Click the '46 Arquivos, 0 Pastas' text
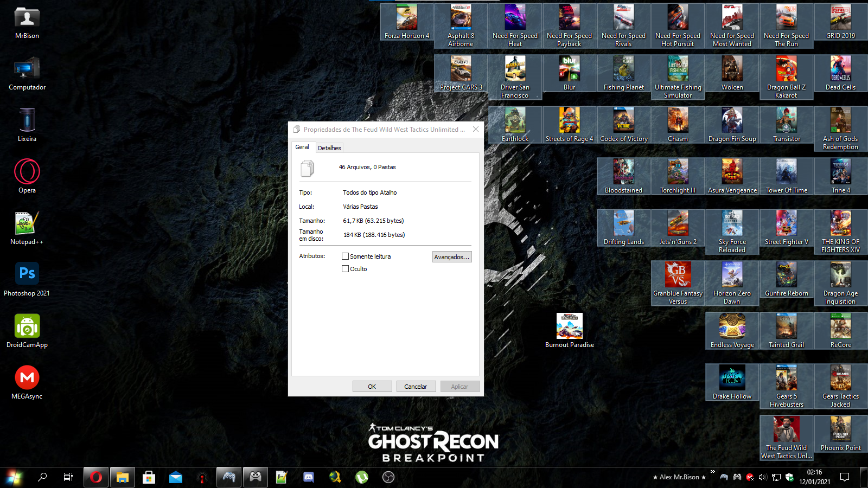The width and height of the screenshot is (868, 488). pyautogui.click(x=367, y=167)
